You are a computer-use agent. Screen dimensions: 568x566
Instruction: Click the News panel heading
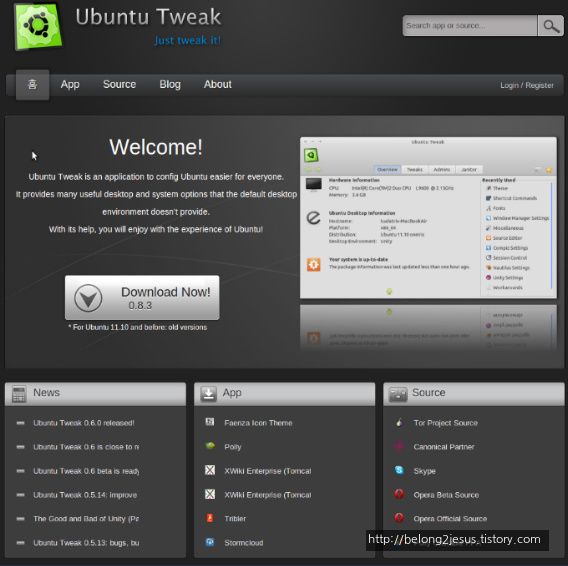(x=46, y=392)
